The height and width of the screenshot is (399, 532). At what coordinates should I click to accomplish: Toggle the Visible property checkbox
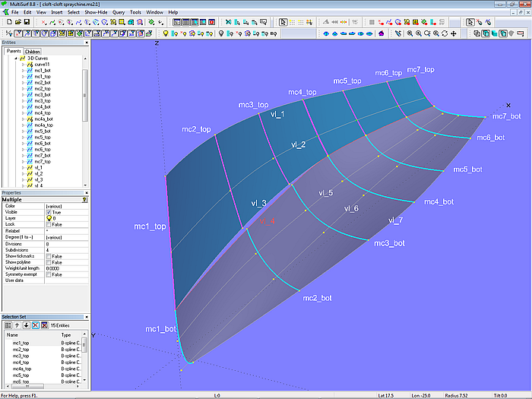coord(49,212)
